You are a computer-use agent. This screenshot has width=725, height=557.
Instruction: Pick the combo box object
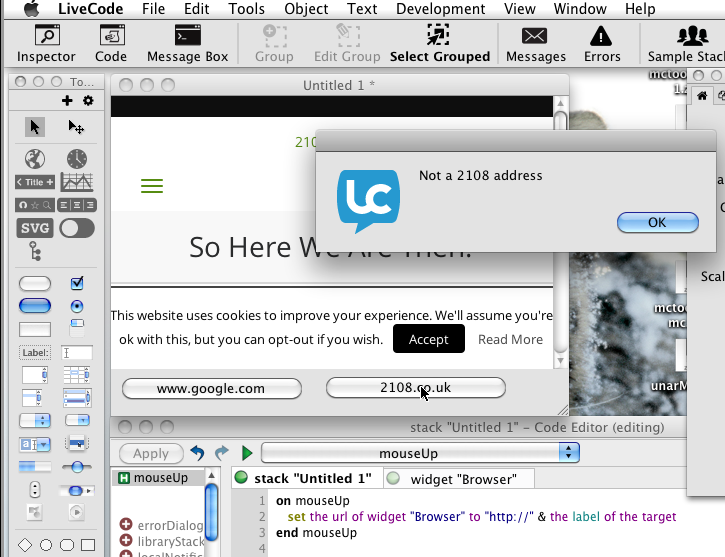click(x=35, y=444)
